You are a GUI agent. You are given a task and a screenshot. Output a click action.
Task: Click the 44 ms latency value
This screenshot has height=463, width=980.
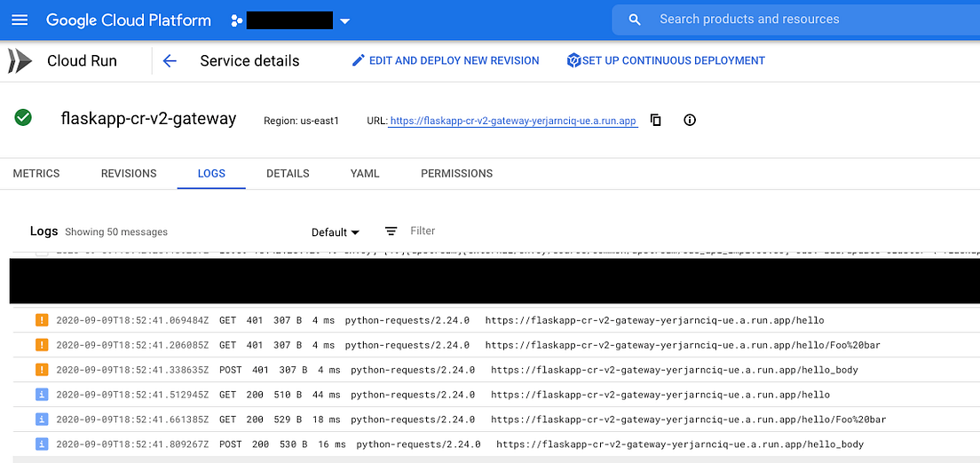pyautogui.click(x=328, y=395)
